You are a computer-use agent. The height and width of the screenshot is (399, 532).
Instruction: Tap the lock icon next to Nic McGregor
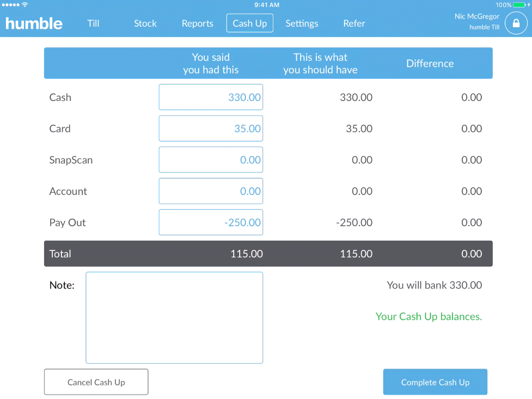(x=516, y=23)
